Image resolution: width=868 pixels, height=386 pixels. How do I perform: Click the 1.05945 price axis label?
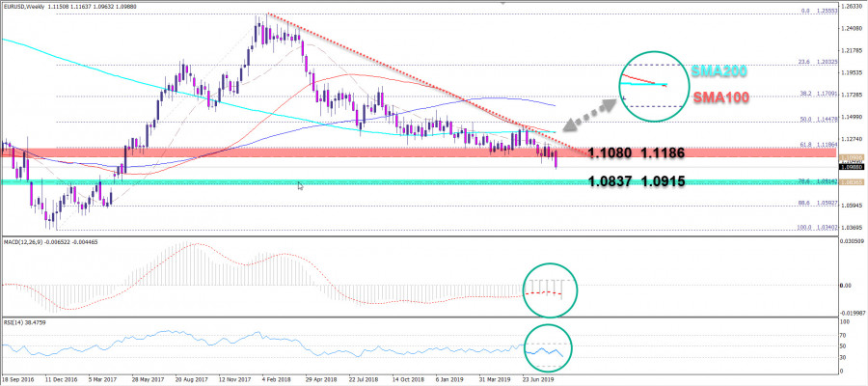tap(850, 206)
